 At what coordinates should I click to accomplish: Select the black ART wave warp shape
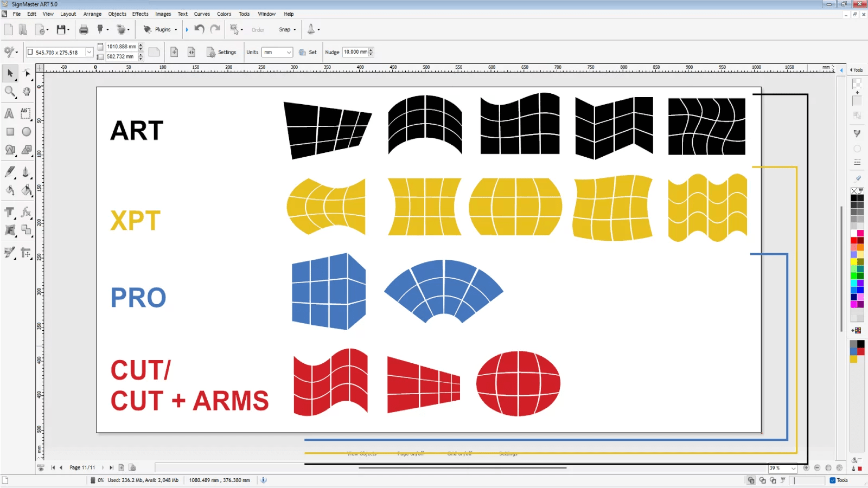(x=520, y=124)
